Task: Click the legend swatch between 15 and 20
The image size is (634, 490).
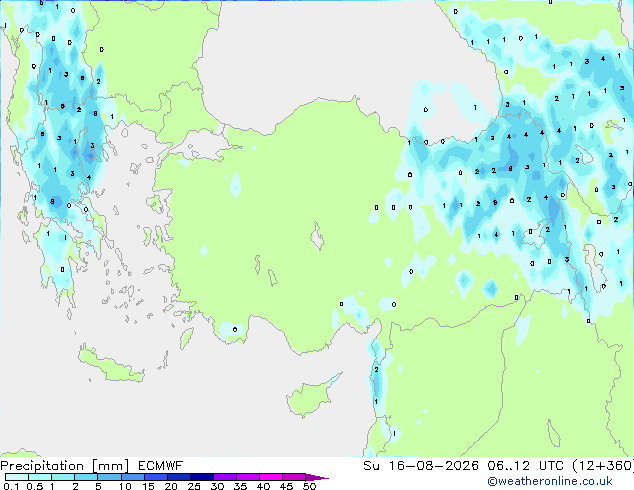Action: (x=155, y=477)
